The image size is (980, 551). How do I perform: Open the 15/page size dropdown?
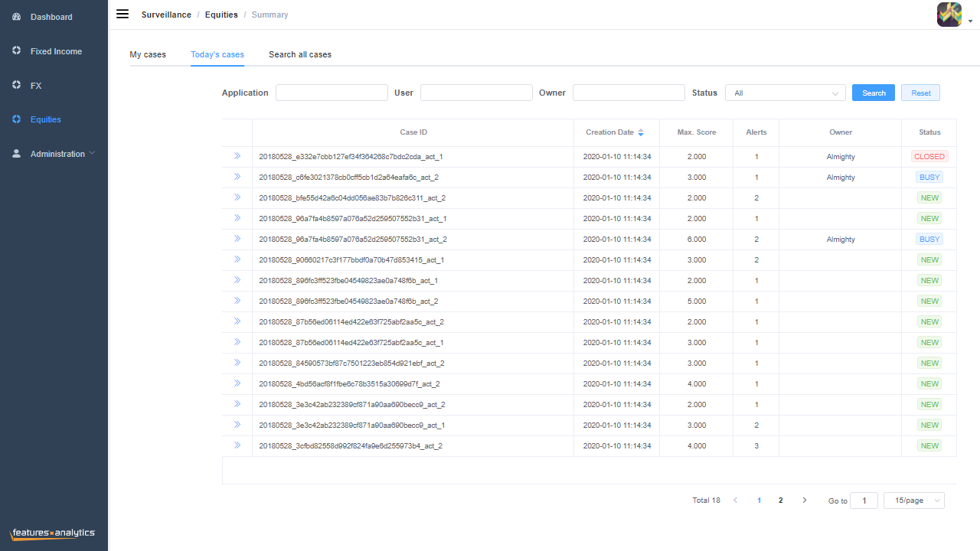pyautogui.click(x=914, y=500)
